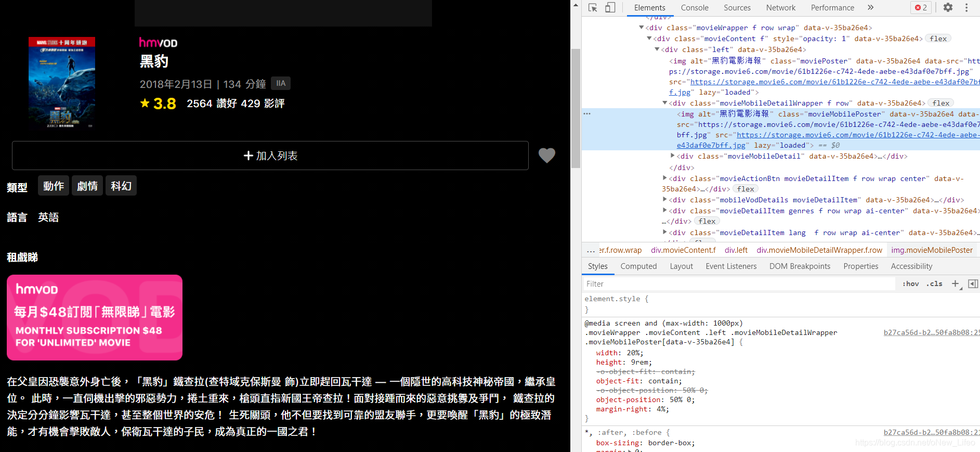The image size is (980, 452).
Task: Open stylesheet source link for media rule
Action: click(932, 332)
